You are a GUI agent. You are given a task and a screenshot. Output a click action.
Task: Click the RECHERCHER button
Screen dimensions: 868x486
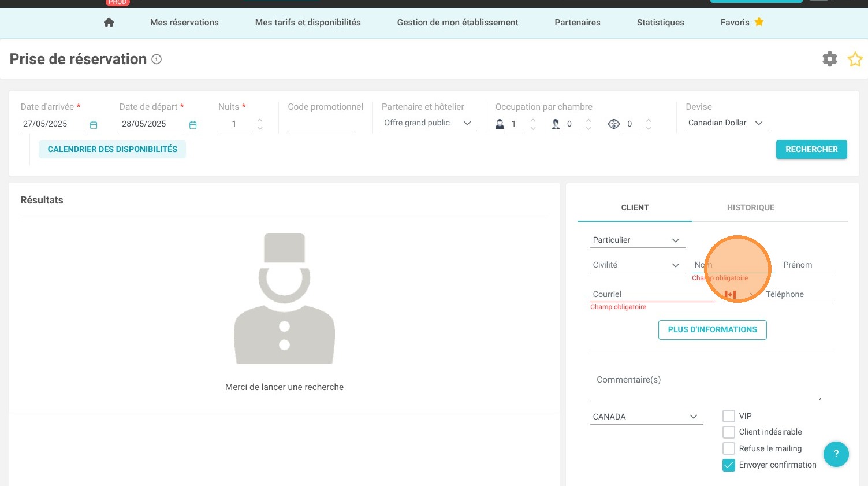811,149
